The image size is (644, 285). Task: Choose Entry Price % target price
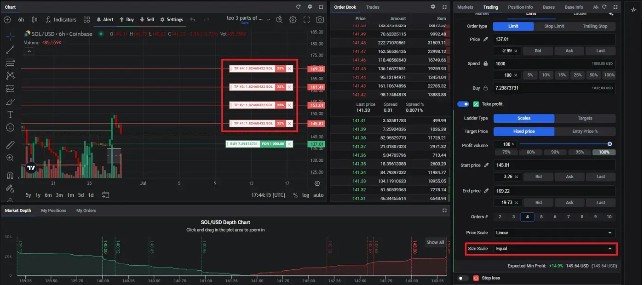pyautogui.click(x=585, y=131)
